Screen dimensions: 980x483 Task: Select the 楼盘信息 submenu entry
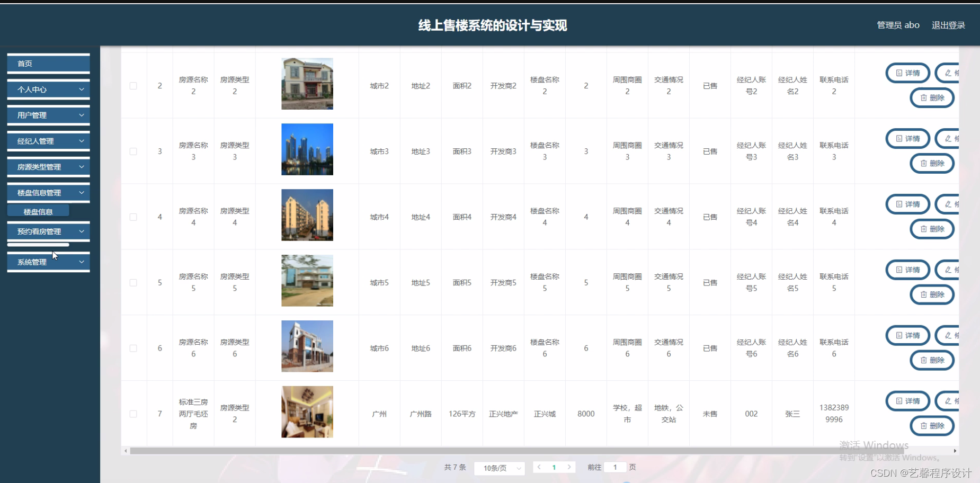click(38, 211)
